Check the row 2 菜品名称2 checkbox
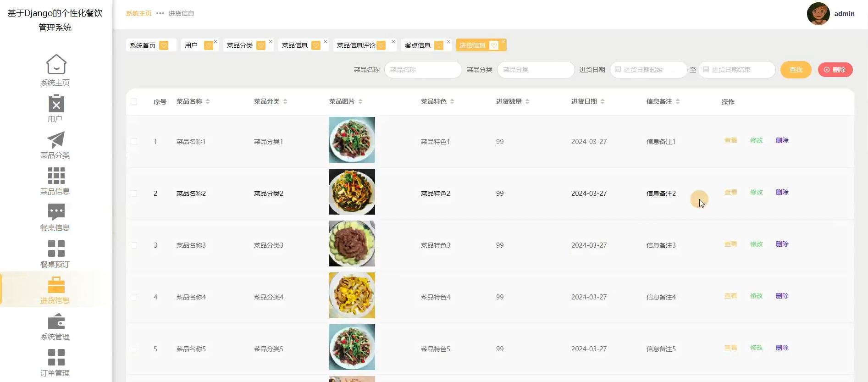The height and width of the screenshot is (382, 868). click(x=134, y=194)
